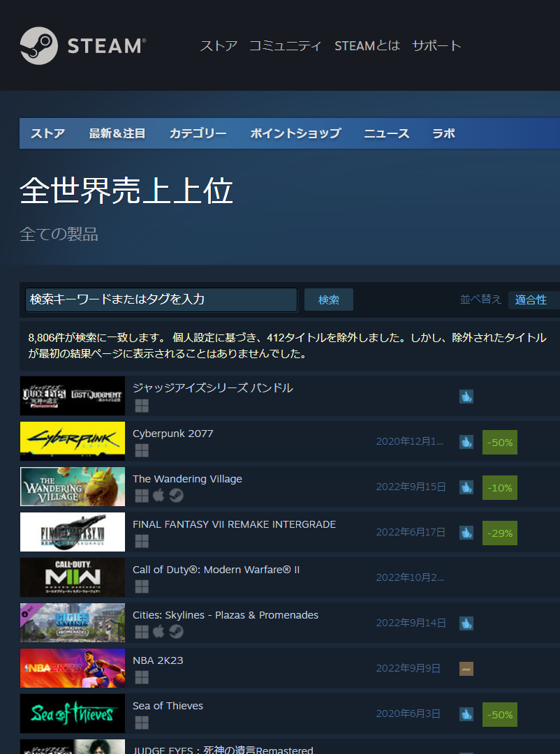Screen dimensions: 560x754
Task: Click -50% discount badge for Sea of Thieves
Action: click(500, 715)
